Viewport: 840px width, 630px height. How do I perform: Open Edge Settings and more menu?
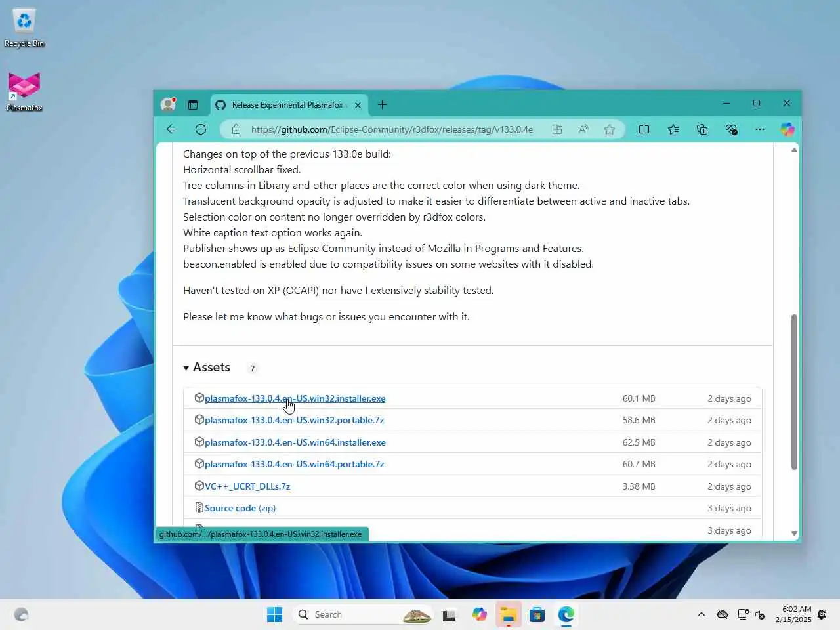coord(760,129)
